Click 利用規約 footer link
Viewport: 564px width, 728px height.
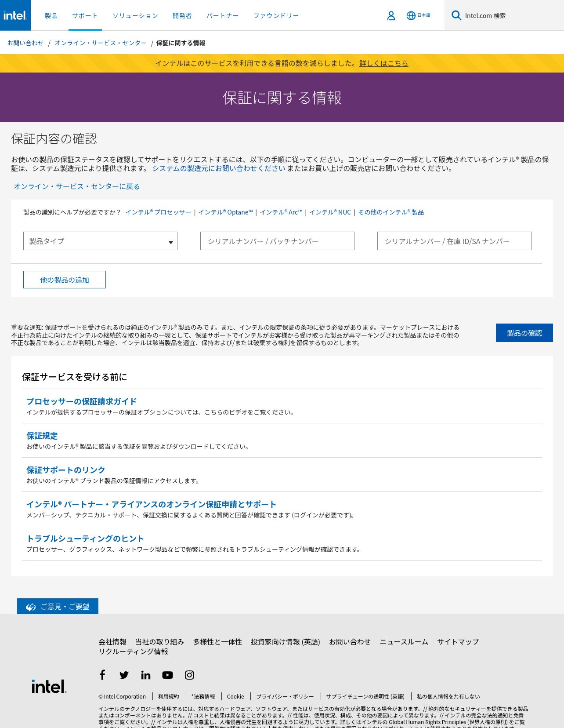(x=169, y=696)
